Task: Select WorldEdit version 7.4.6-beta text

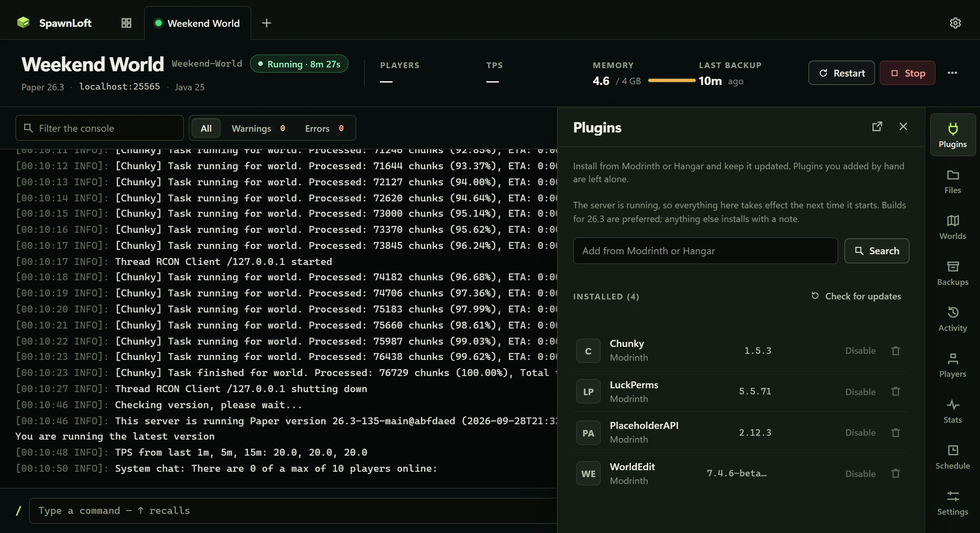Action: tap(736, 473)
